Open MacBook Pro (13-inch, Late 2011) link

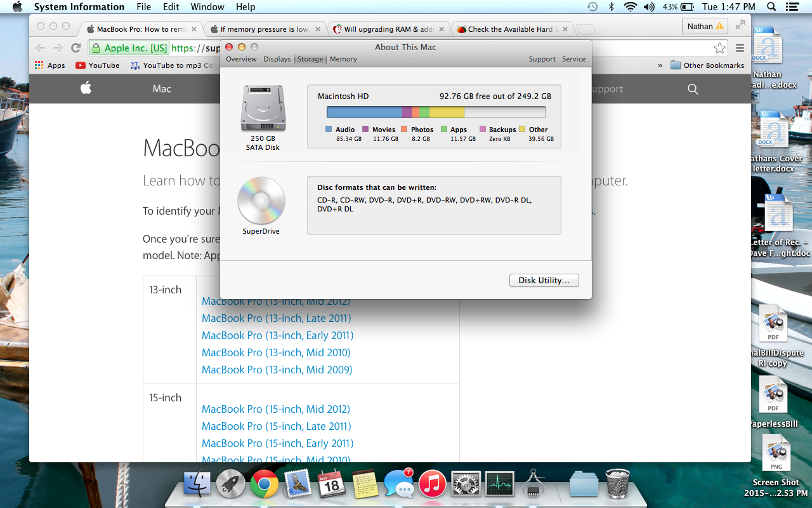pyautogui.click(x=276, y=318)
